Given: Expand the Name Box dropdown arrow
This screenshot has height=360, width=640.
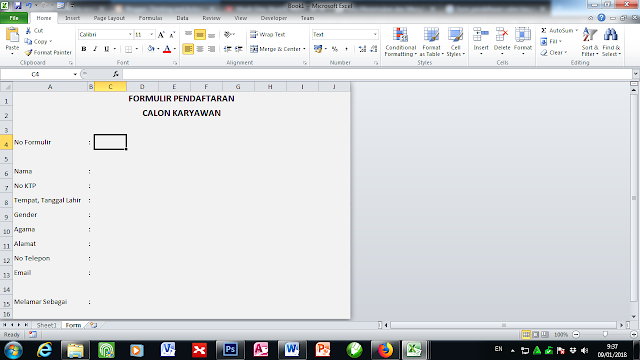Looking at the screenshot, I should click(75, 74).
